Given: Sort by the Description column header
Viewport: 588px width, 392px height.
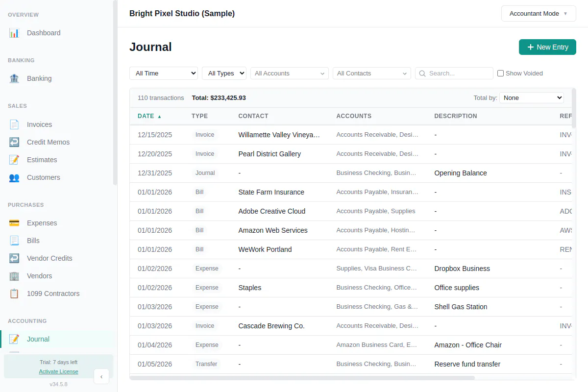Looking at the screenshot, I should click(456, 116).
